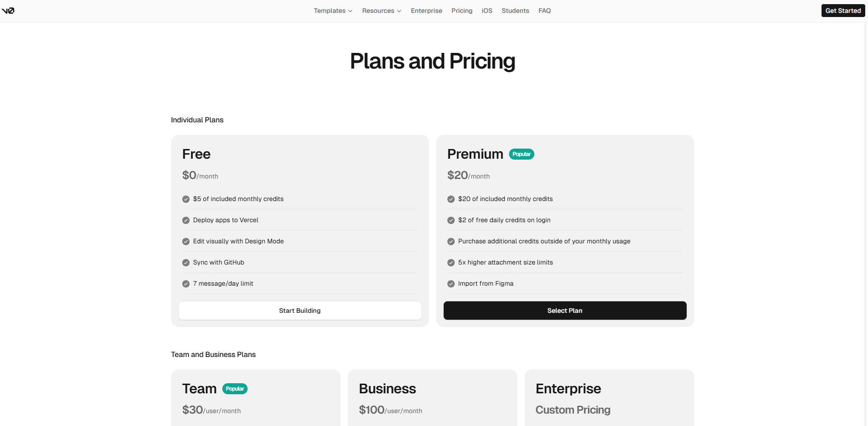
Task: Click Start Building on the Free plan
Action: pos(300,311)
